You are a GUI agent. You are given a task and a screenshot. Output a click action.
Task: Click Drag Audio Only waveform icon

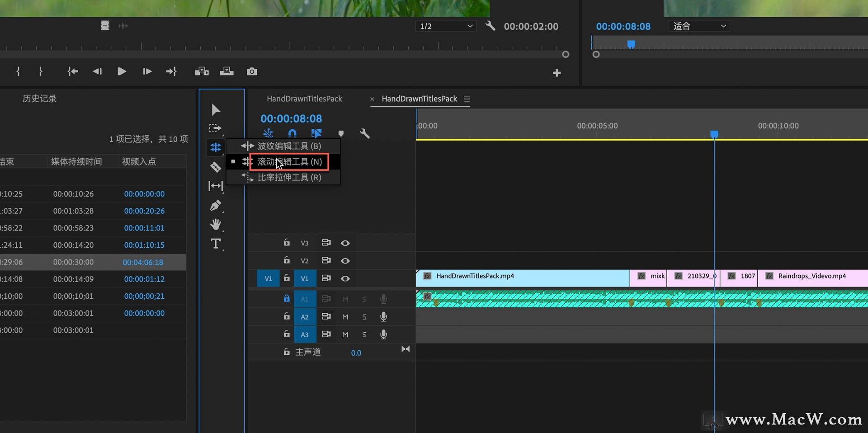(123, 26)
